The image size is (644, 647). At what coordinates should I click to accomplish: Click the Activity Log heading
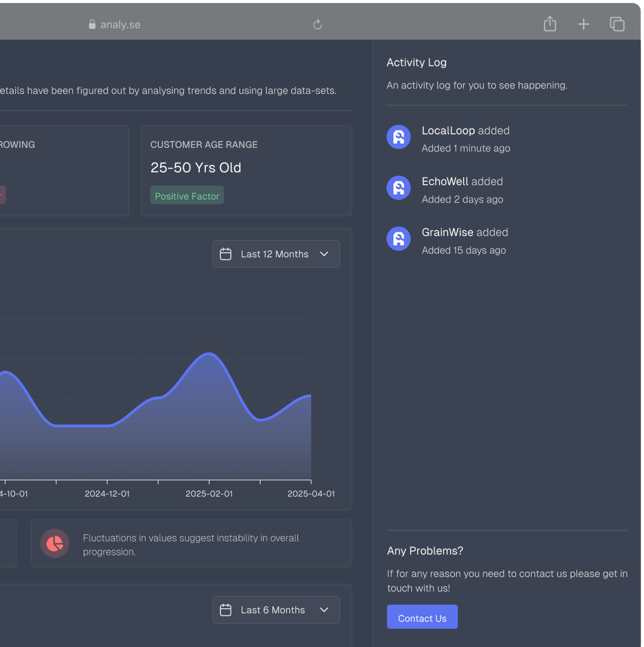(416, 62)
